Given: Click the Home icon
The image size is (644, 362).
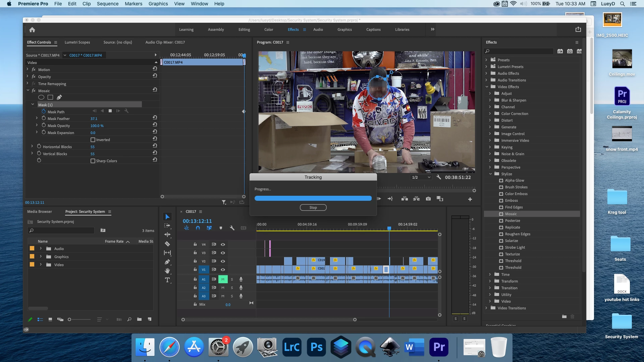Looking at the screenshot, I should pos(32,29).
